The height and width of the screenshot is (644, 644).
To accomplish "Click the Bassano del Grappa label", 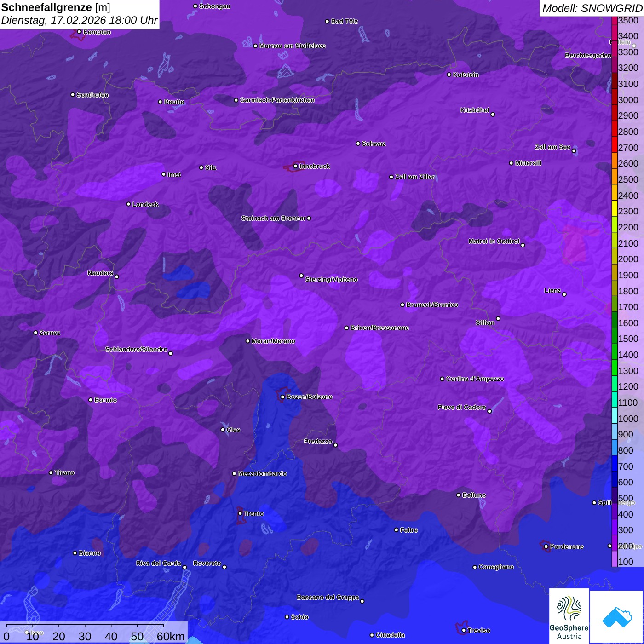I will (x=328, y=597).
